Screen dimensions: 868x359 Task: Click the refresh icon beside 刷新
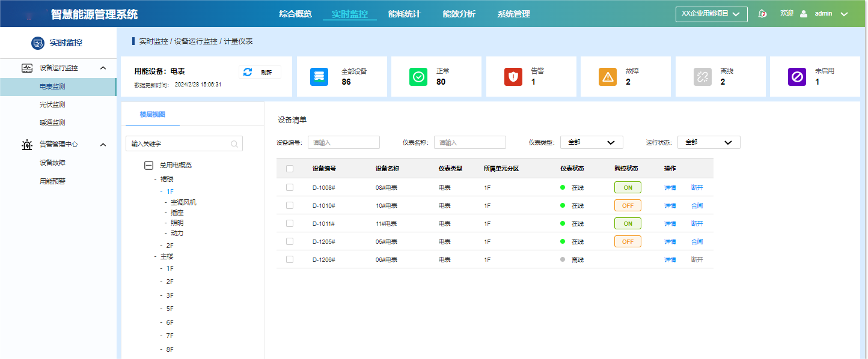[x=248, y=72]
